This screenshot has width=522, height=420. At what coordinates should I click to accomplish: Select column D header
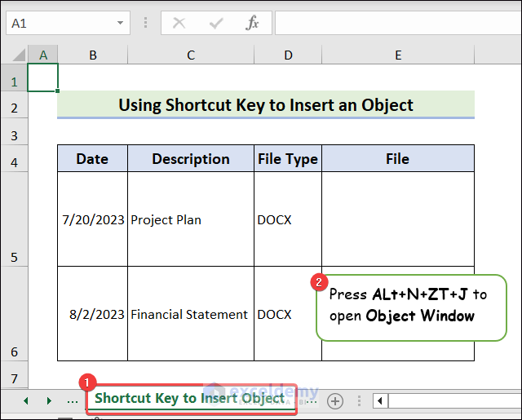tap(288, 55)
